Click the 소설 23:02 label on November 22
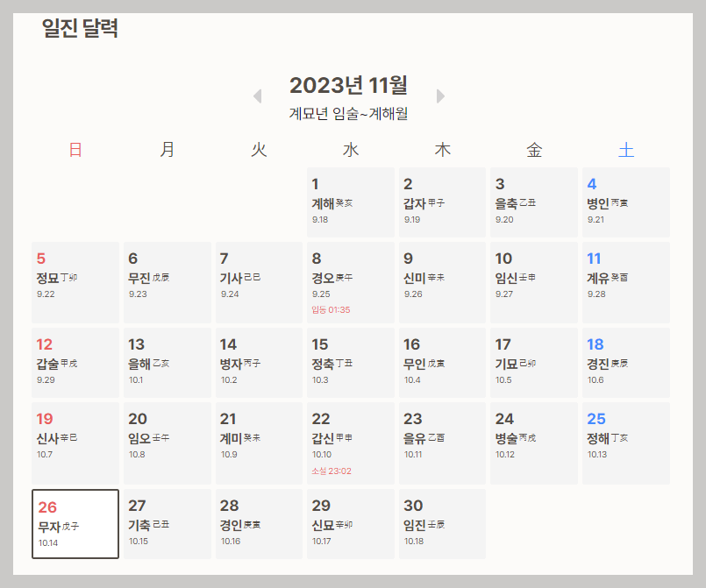Screen dimensions: 706x588 coord(332,471)
